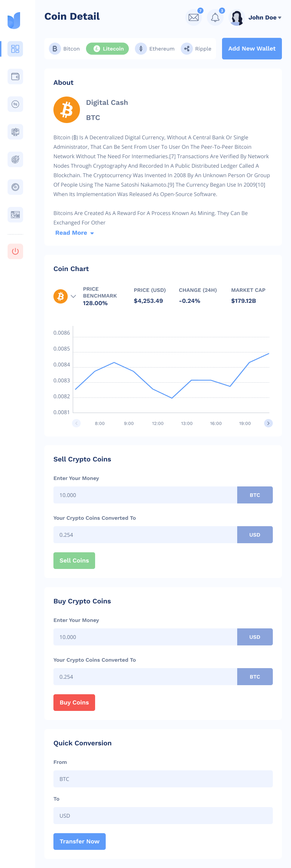
Task: Click the Add New Wallet button
Action: 252,48
